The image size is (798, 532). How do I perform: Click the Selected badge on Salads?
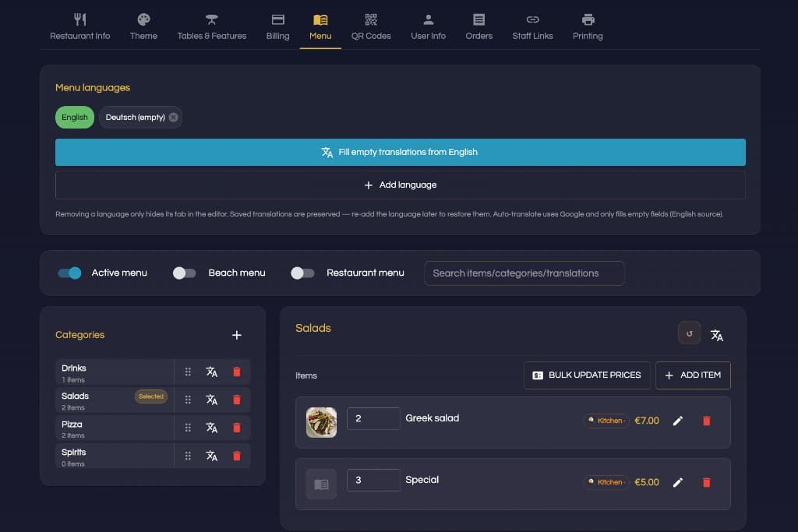151,396
